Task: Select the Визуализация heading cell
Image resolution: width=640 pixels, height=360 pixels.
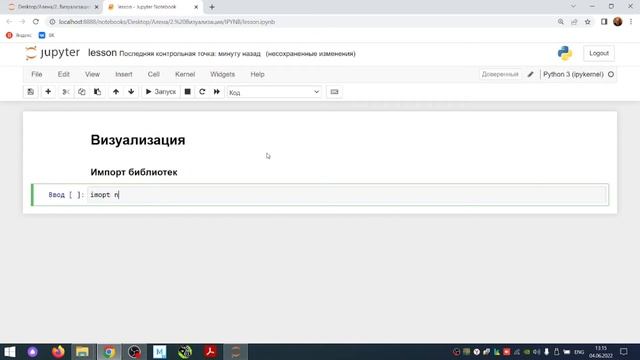Action: [x=138, y=140]
